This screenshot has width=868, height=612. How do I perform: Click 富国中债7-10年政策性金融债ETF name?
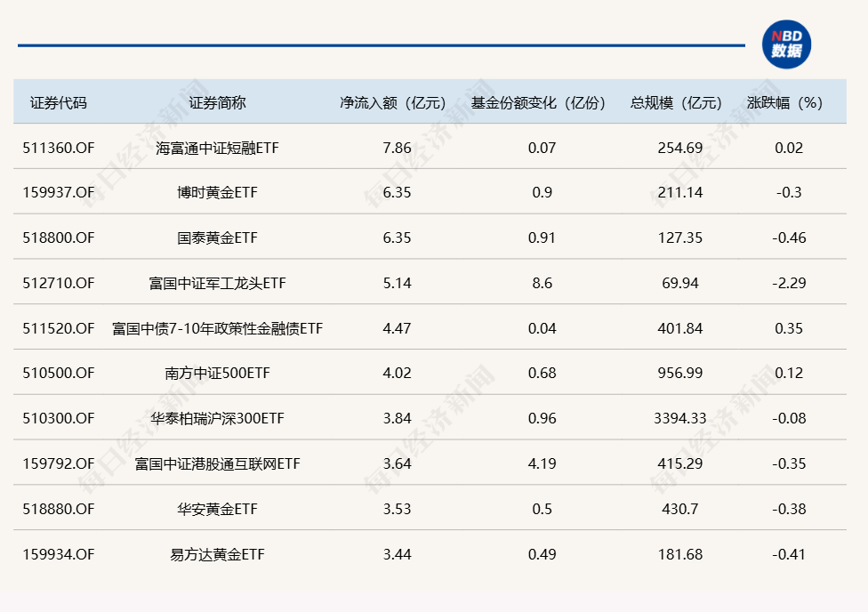[217, 328]
